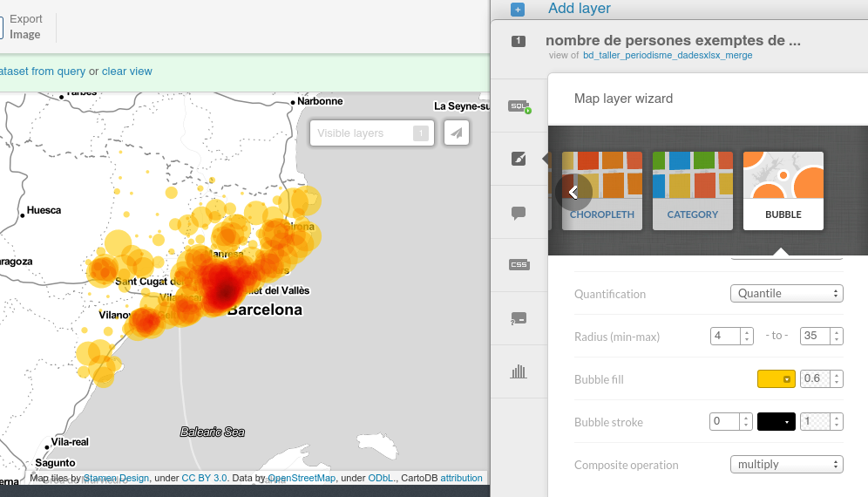This screenshot has width=868, height=497.
Task: Open the infowindow speech bubble panel
Action: (x=519, y=213)
